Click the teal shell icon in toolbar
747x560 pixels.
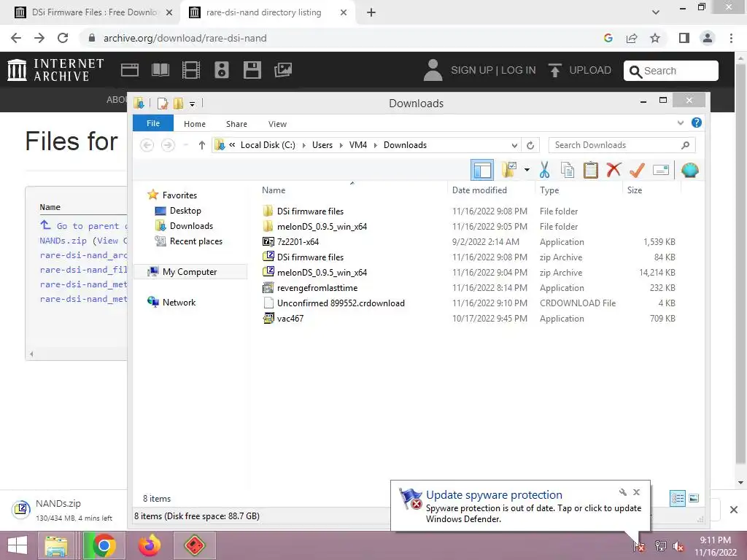click(x=690, y=170)
